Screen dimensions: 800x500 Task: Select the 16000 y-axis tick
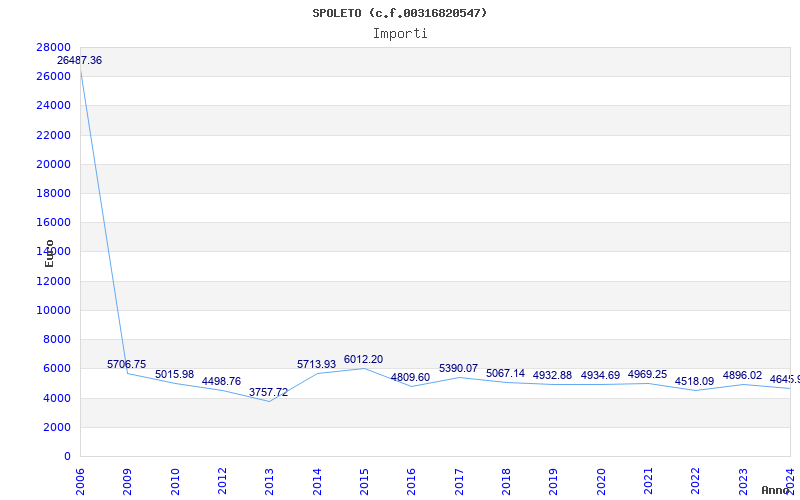coord(54,222)
